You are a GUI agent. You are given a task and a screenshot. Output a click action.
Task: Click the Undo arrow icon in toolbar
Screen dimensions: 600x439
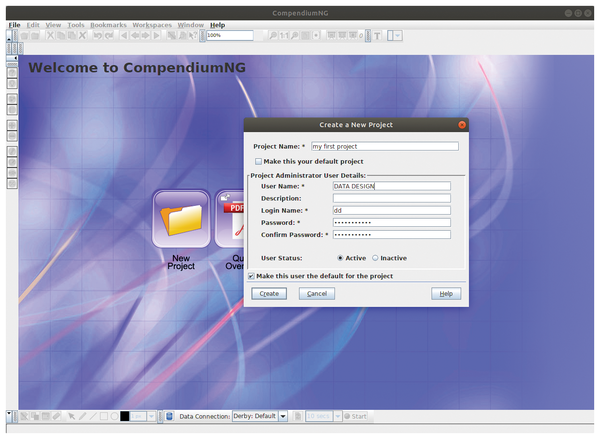98,36
